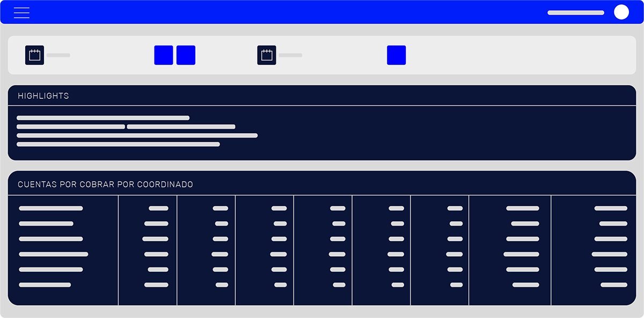Click the date label beside the first calendar
This screenshot has height=318, width=644.
pos(58,55)
